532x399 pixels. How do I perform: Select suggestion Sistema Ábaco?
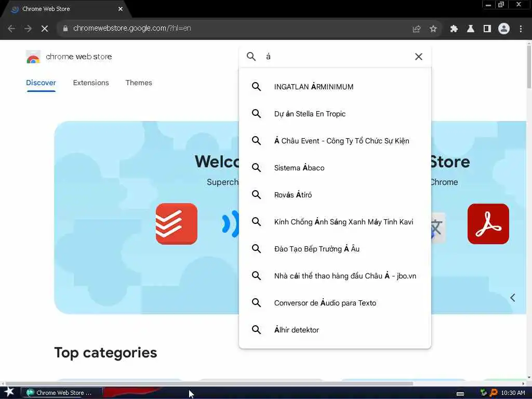pos(335,168)
